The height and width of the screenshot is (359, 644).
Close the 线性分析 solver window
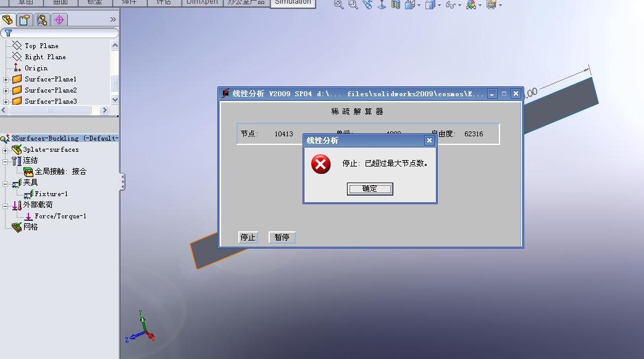pos(516,94)
